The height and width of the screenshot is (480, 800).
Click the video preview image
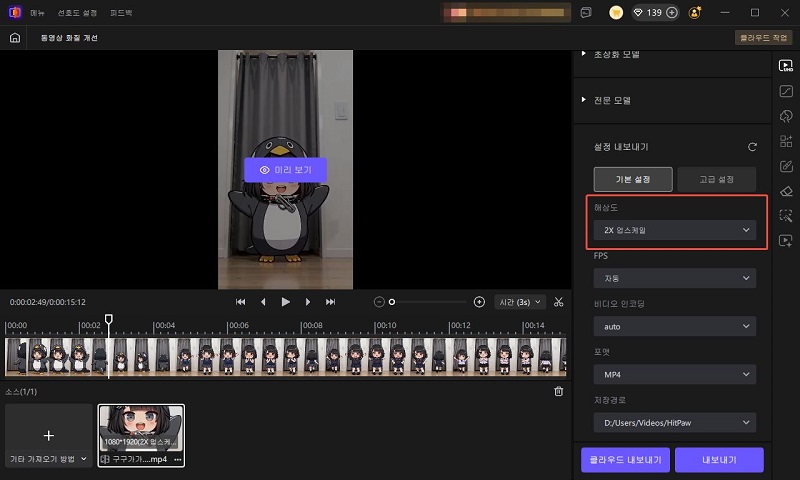285,169
